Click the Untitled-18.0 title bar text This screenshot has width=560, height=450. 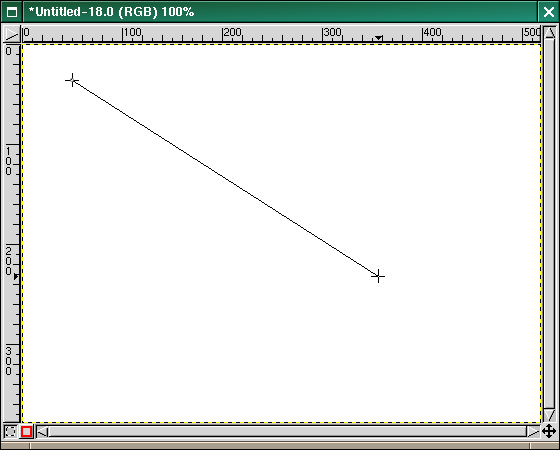(x=111, y=12)
